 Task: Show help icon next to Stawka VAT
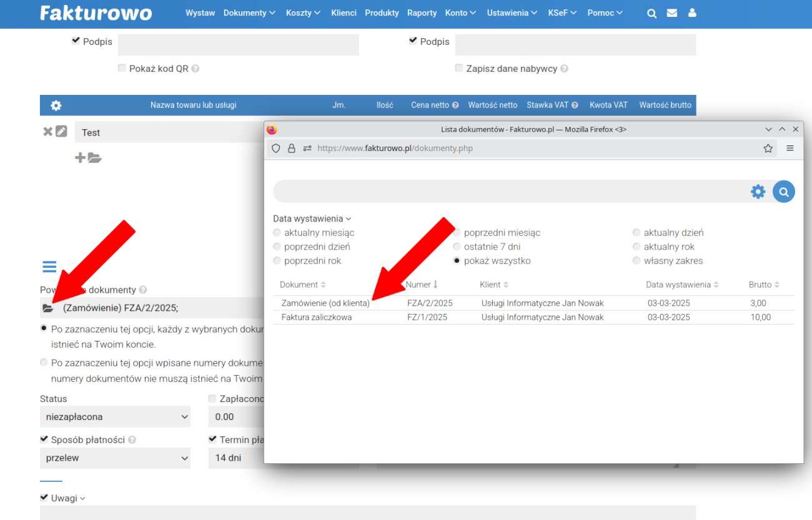click(575, 105)
